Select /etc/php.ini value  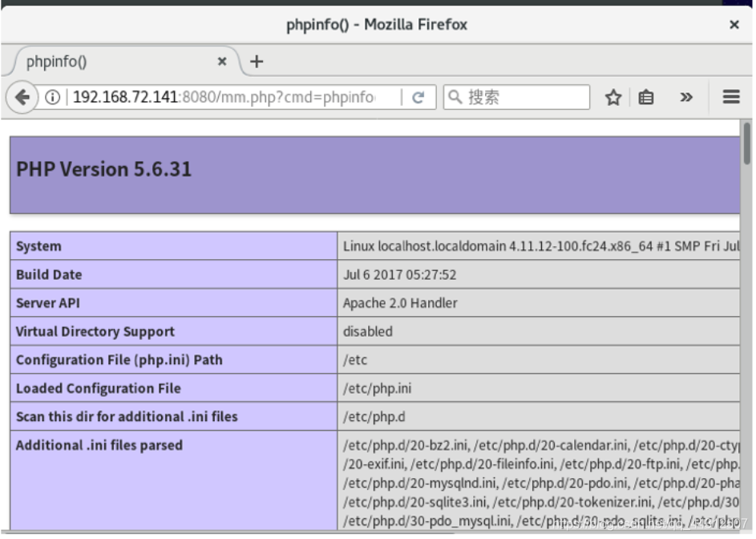click(377, 388)
